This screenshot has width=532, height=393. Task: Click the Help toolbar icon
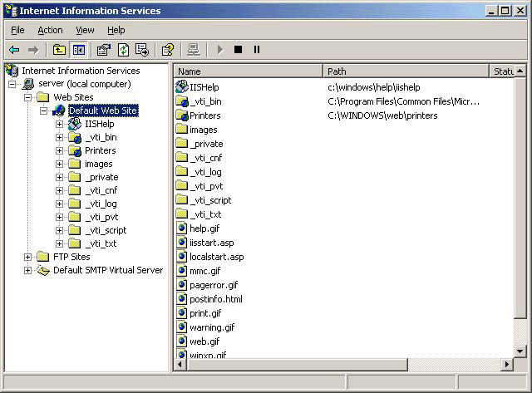tap(168, 50)
